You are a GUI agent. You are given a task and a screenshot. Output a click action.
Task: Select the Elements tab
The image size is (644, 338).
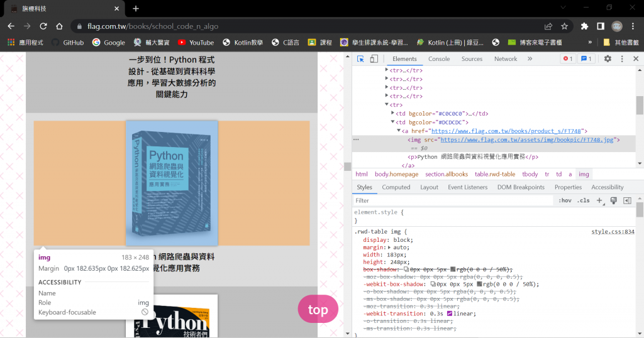pos(404,59)
